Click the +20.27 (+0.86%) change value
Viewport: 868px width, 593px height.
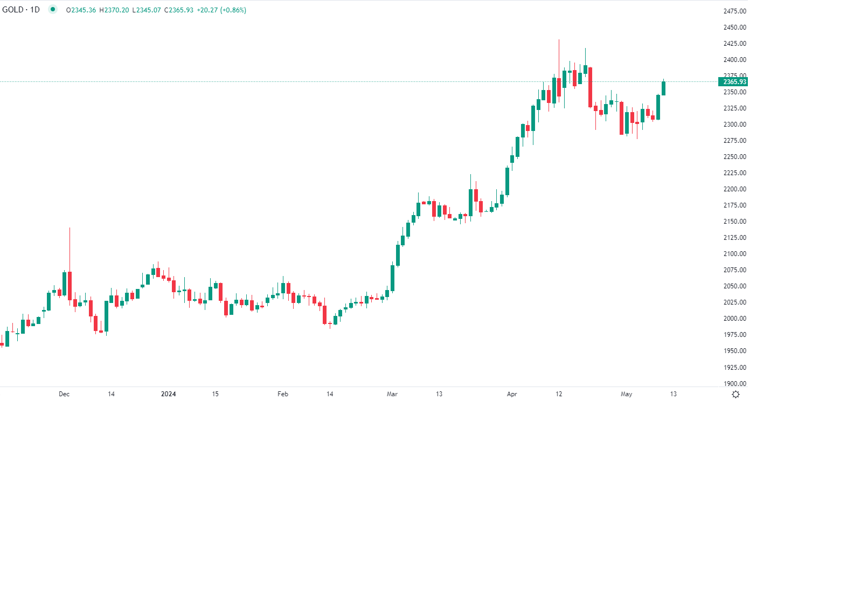click(x=221, y=10)
